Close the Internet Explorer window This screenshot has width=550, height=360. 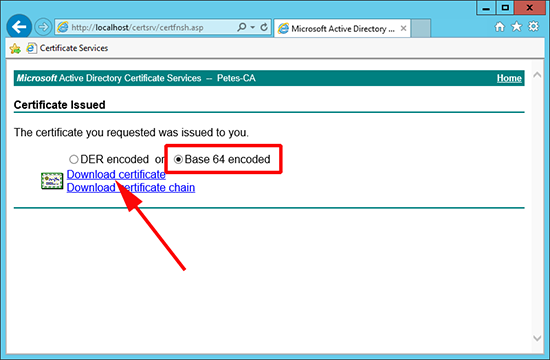tap(530, 8)
